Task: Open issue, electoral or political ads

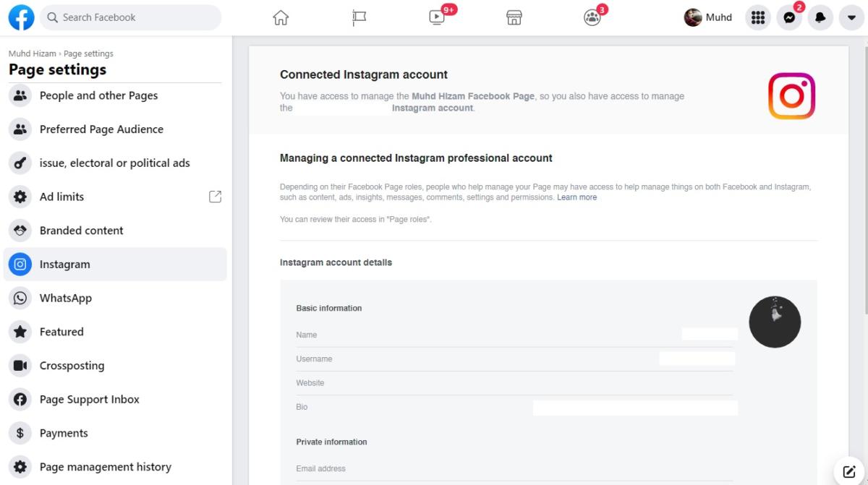Action: [116, 163]
